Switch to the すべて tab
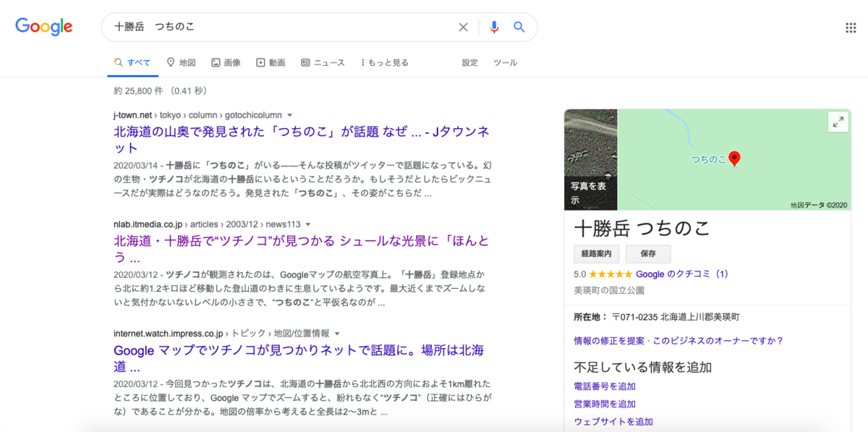 pos(132,63)
